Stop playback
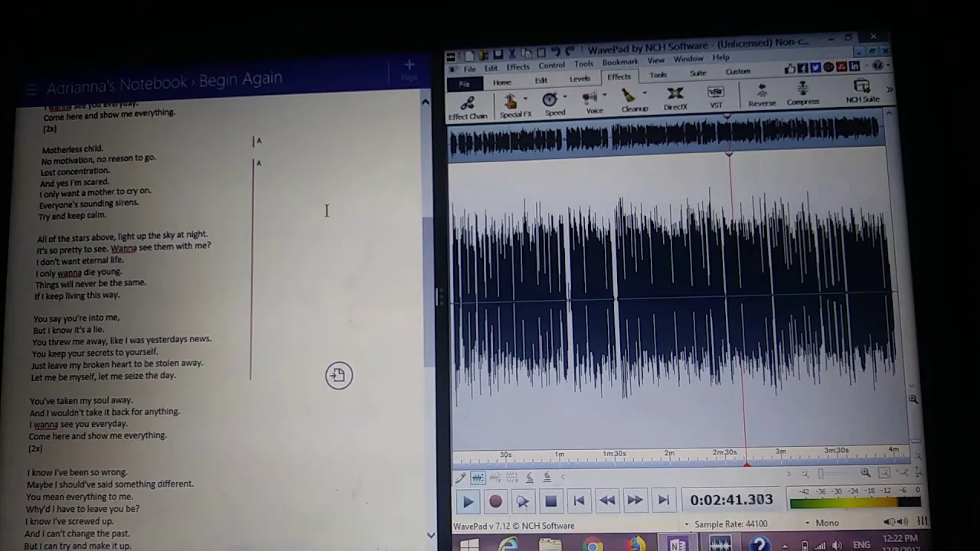The width and height of the screenshot is (980, 551). [x=550, y=501]
